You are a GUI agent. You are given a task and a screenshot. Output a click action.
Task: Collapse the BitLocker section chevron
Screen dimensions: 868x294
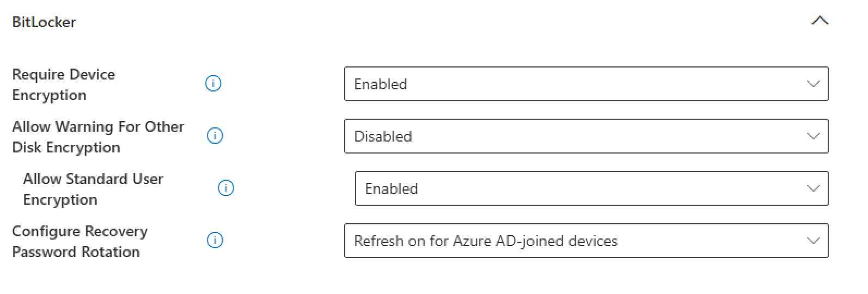pyautogui.click(x=820, y=21)
